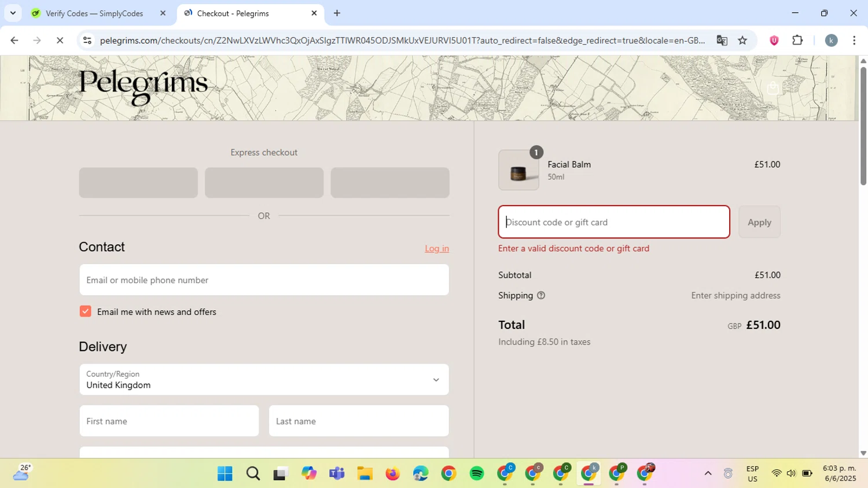Select the Checkout - Pelegrims tab
868x488 pixels.
point(233,13)
